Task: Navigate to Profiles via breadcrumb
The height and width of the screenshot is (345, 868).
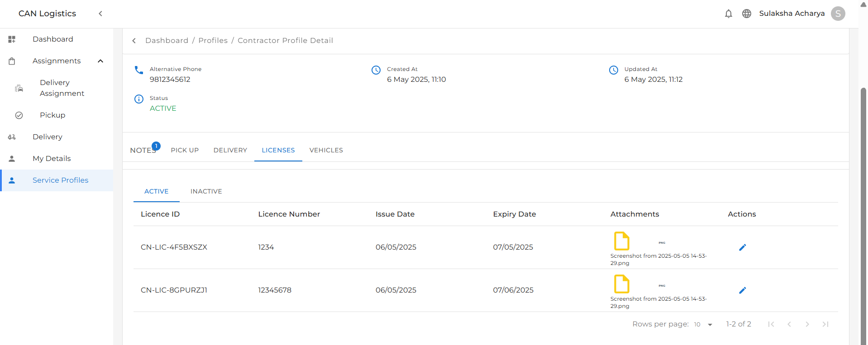Action: (x=213, y=41)
